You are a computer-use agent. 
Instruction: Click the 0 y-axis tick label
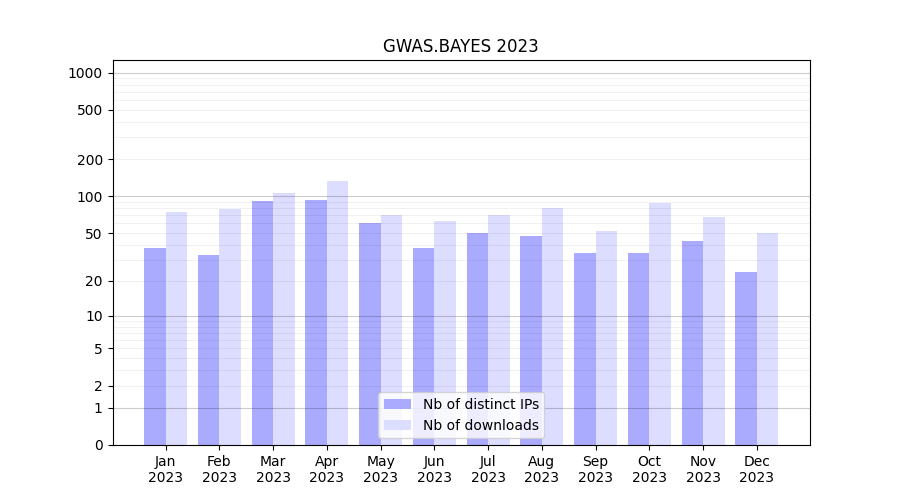click(98, 445)
